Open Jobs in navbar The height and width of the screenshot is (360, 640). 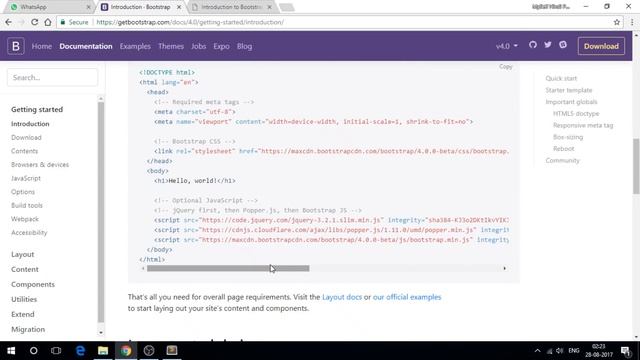point(198,46)
